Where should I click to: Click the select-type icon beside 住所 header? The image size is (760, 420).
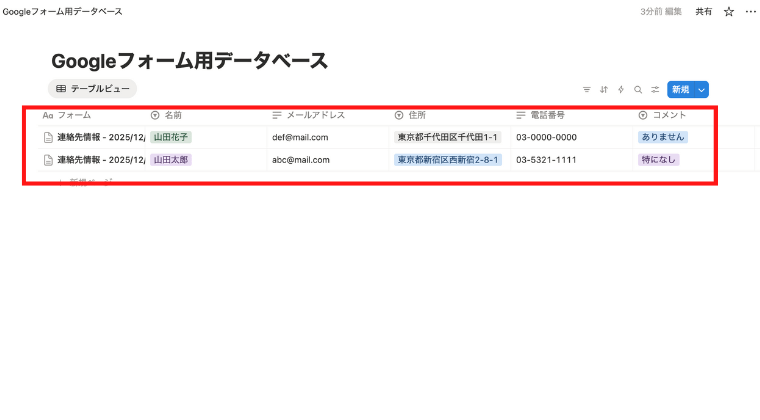(x=399, y=115)
